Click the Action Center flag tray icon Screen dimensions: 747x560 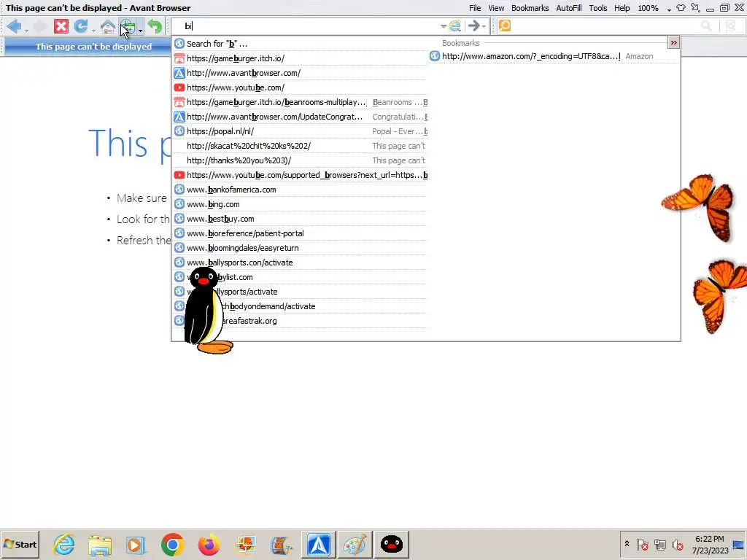(x=643, y=544)
